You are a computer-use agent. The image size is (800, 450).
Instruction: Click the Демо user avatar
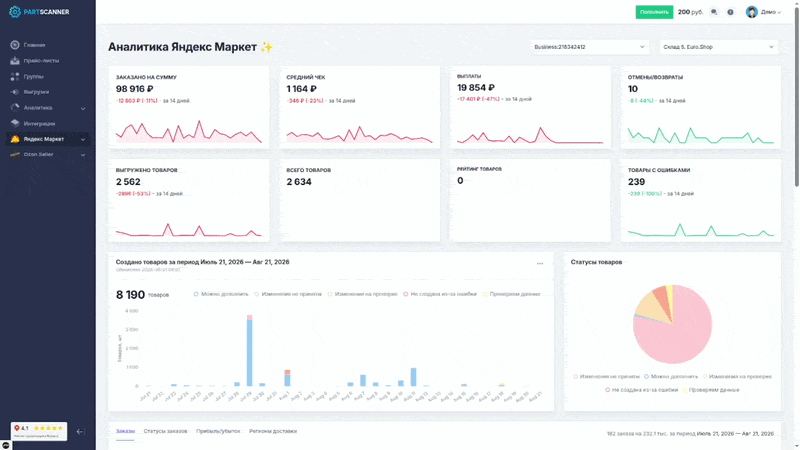[752, 12]
